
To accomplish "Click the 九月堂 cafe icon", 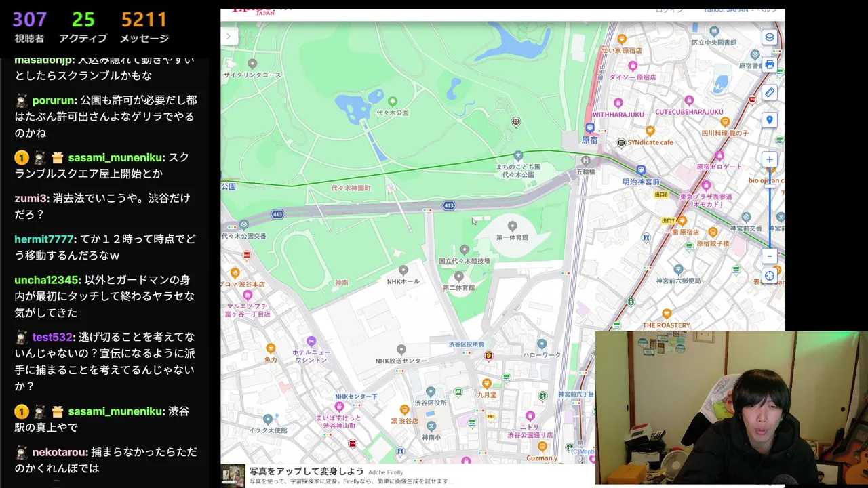I will [486, 384].
